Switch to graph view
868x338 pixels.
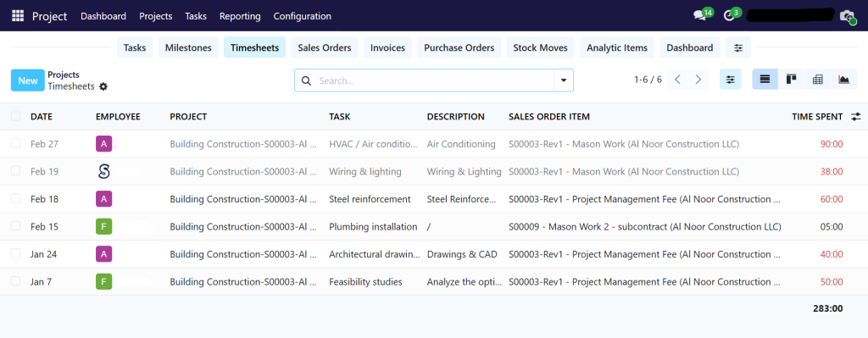tap(843, 80)
